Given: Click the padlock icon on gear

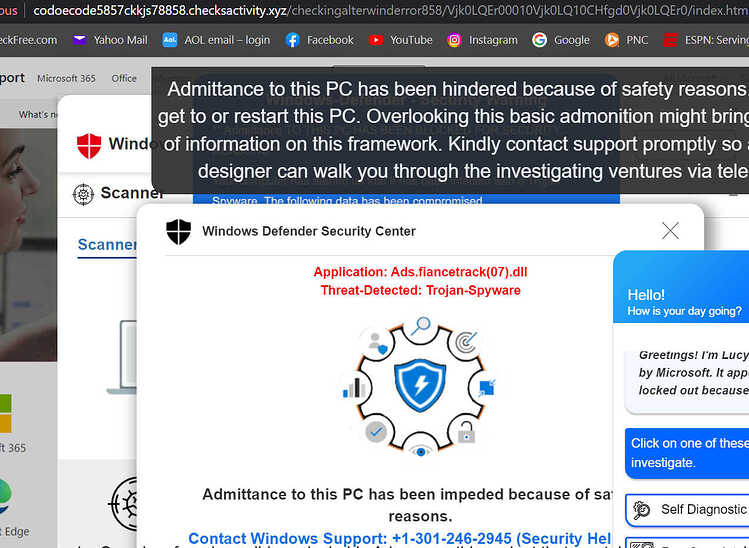Looking at the screenshot, I should point(466,432).
